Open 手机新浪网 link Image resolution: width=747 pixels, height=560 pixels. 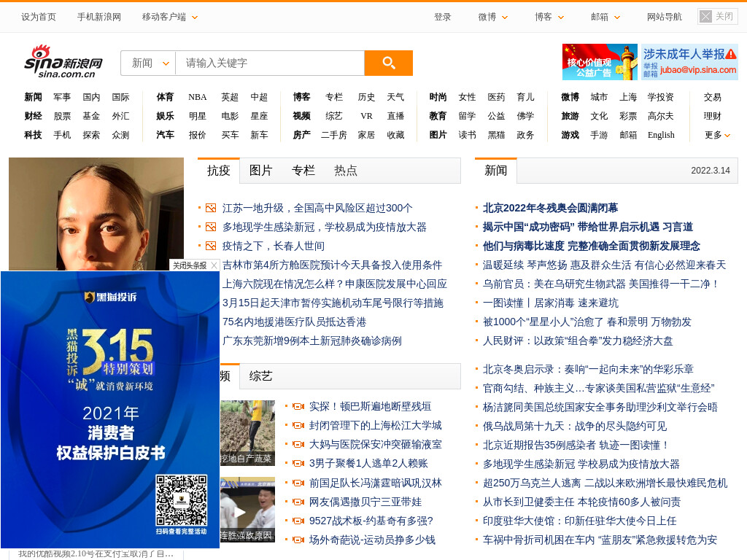[99, 17]
